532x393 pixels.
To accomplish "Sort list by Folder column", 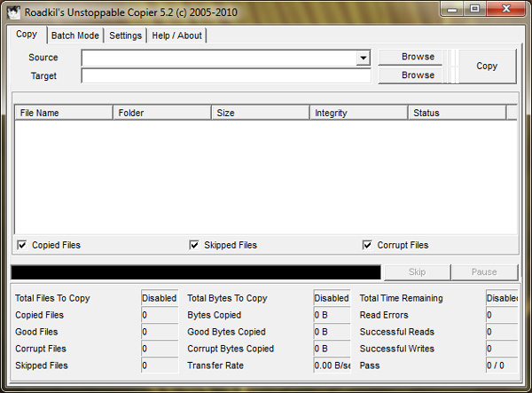I will point(162,113).
